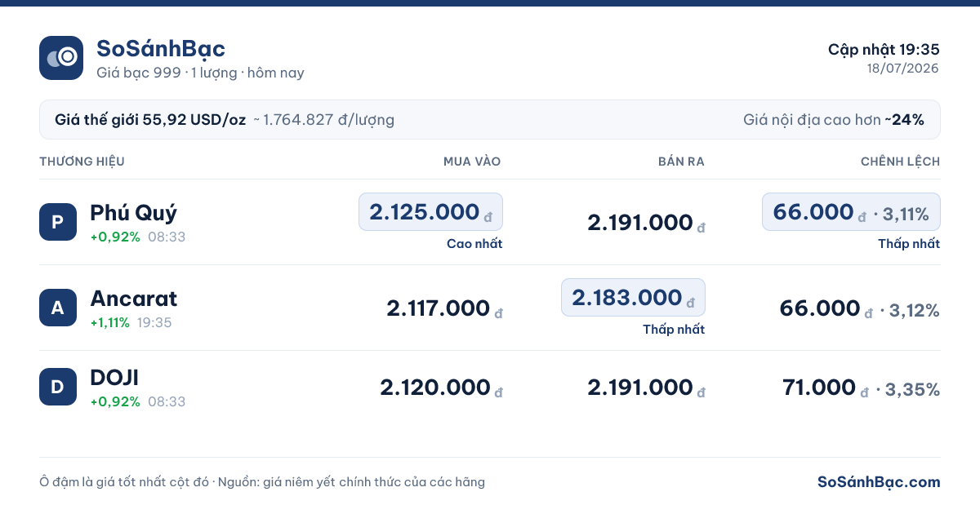Click Phú Quý highlighted spread 66.000
980x514 pixels.
pyautogui.click(x=851, y=212)
